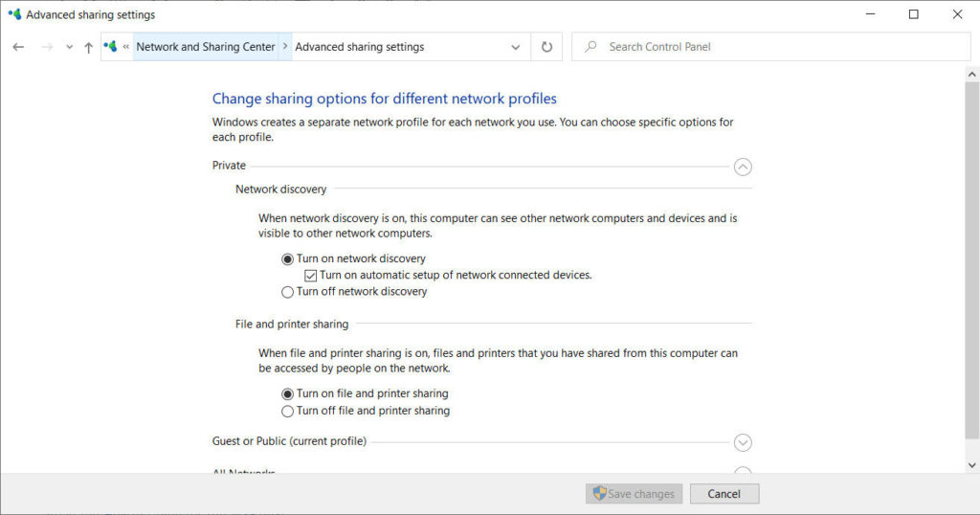The image size is (980, 515).
Task: Click the Forward navigation arrow
Action: pyautogui.click(x=46, y=47)
